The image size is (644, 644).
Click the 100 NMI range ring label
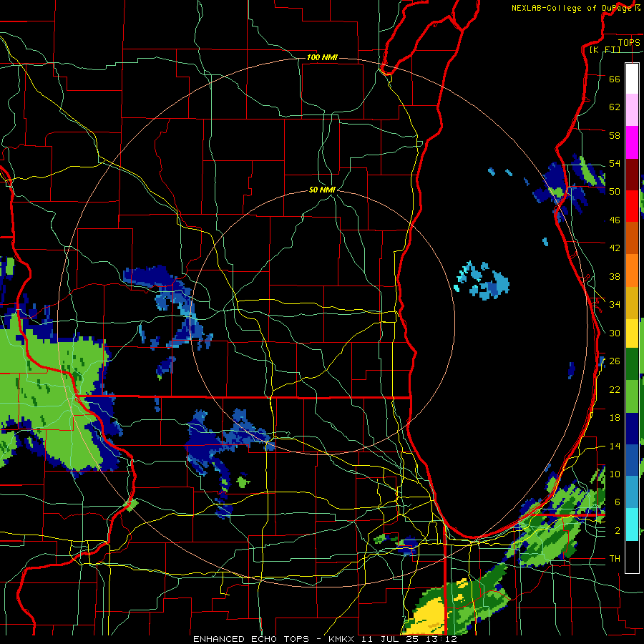tap(322, 57)
